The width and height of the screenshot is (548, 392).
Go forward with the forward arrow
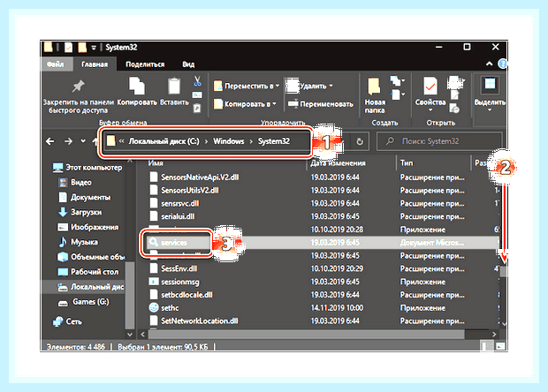[69, 141]
